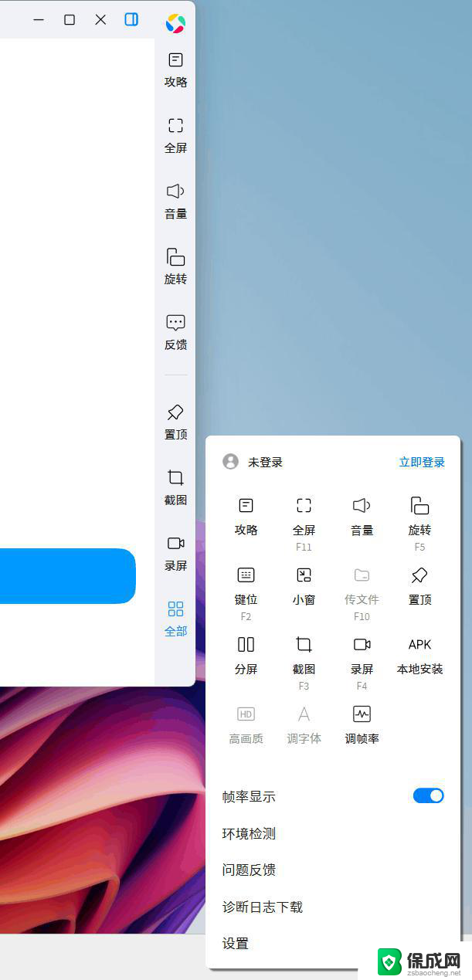Open APK 本地安装 installer
This screenshot has height=980, width=472.
click(420, 656)
